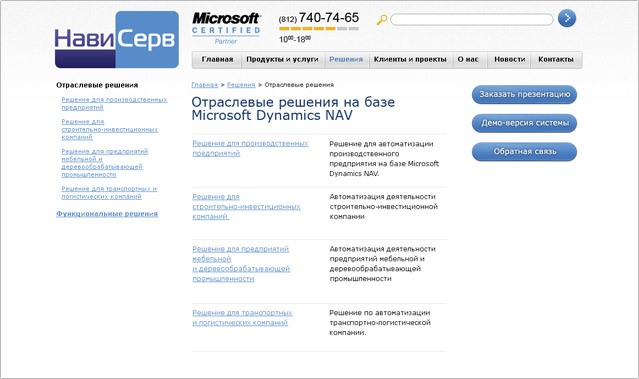The image size is (639, 379).
Task: Go to О нас page
Action: pyautogui.click(x=468, y=59)
